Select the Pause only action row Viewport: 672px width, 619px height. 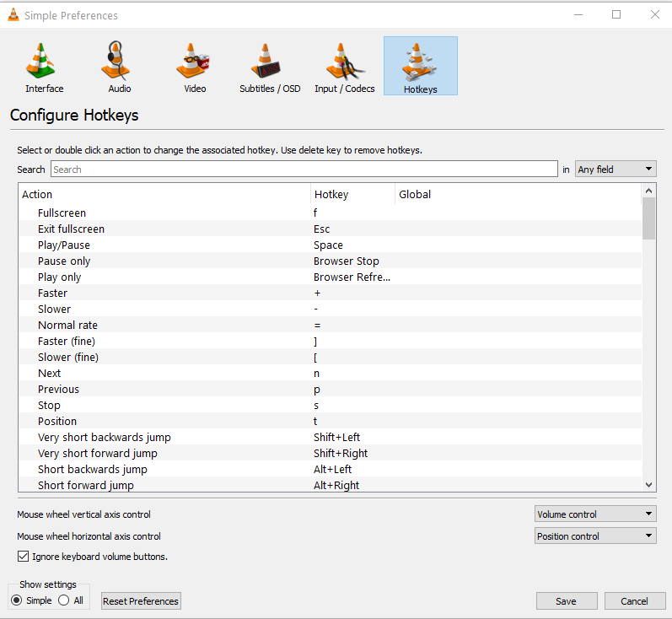(x=330, y=261)
